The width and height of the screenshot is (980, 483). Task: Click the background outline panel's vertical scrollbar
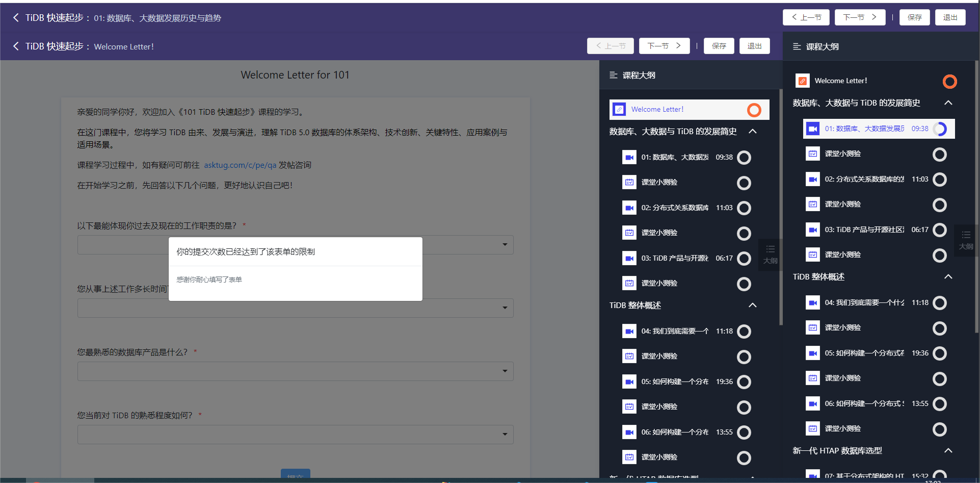coord(976,197)
